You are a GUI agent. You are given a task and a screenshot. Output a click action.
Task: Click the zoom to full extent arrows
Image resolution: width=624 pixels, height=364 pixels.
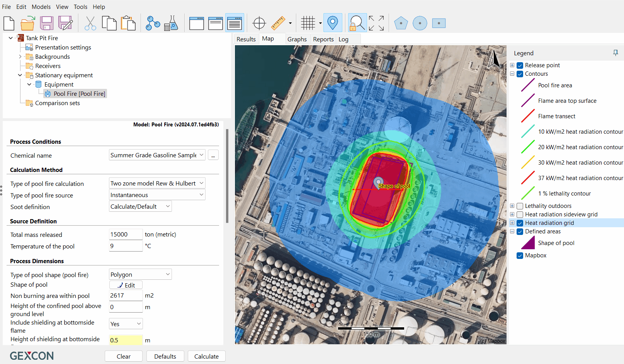pos(376,23)
